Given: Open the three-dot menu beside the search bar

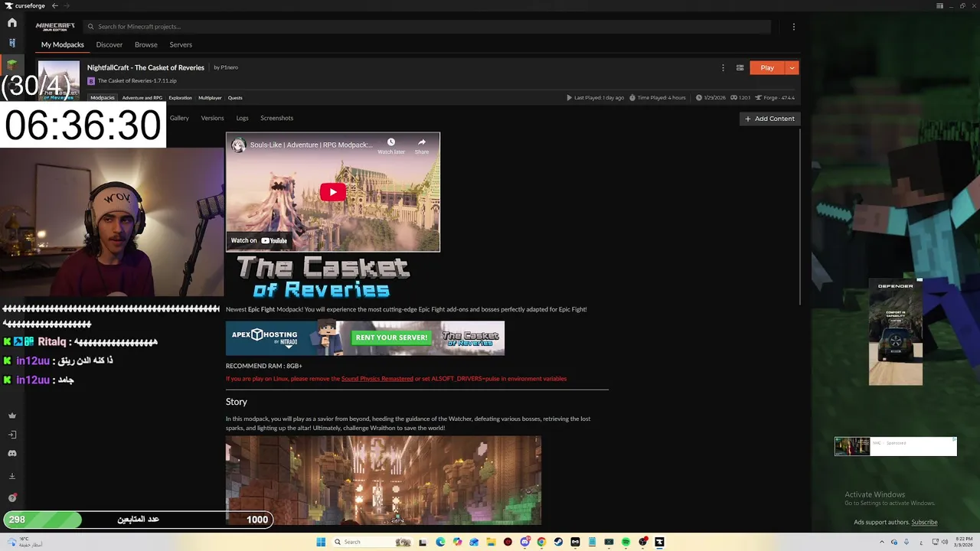Looking at the screenshot, I should [793, 27].
